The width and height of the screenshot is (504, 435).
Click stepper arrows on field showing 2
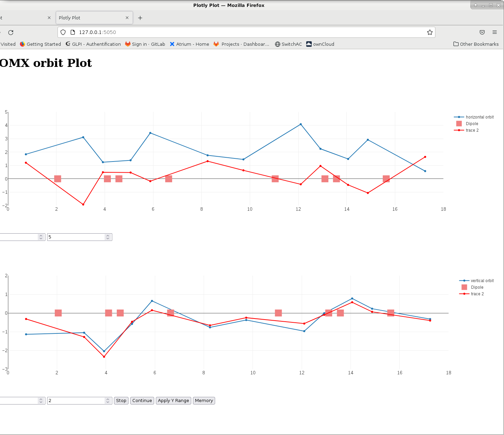pyautogui.click(x=108, y=401)
